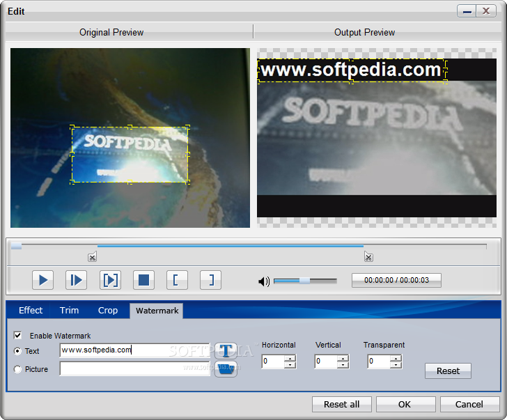Screen dimensions: 507x420
Task: Click the Original Preview header
Action: tap(111, 32)
